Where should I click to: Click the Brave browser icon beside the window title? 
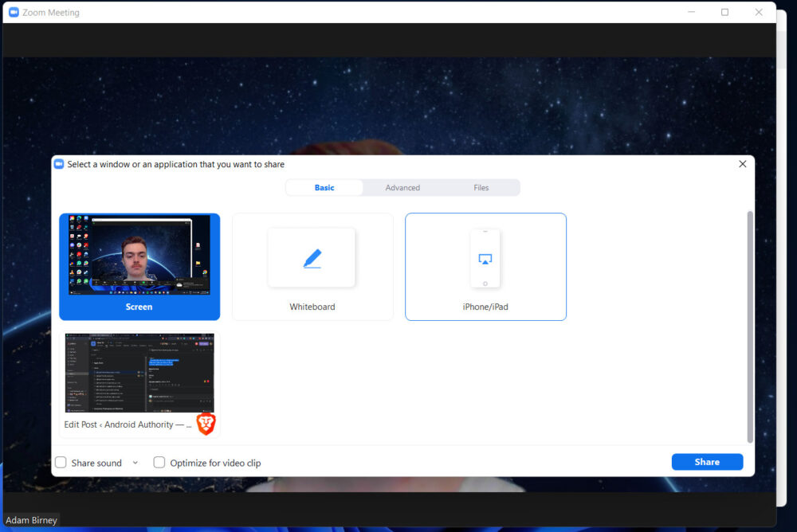(206, 424)
